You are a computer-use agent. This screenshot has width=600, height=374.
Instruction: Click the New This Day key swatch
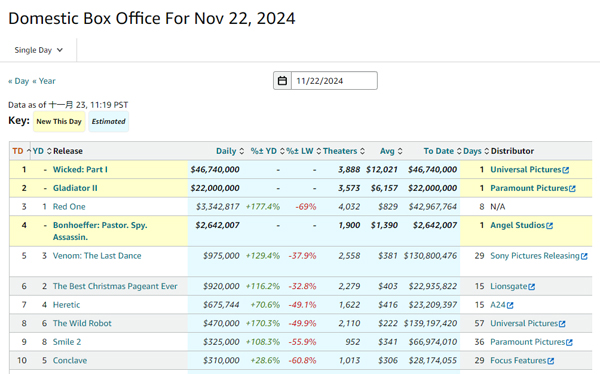(x=59, y=121)
